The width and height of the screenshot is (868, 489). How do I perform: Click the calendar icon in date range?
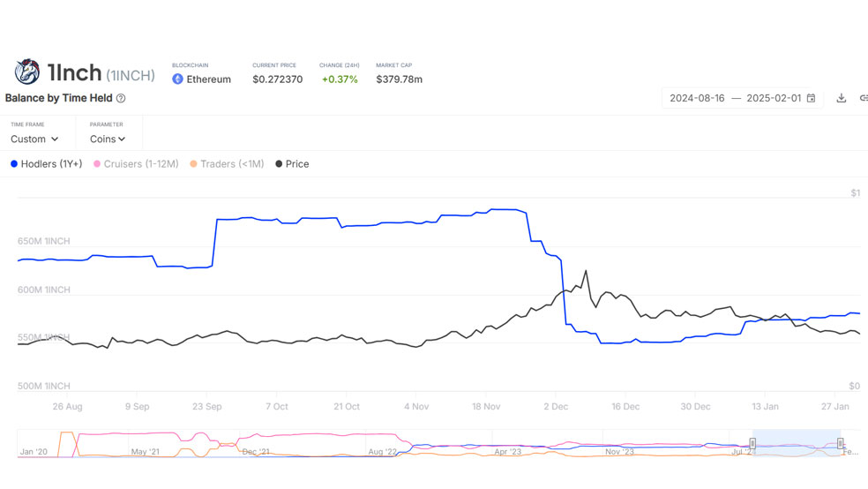(x=811, y=98)
